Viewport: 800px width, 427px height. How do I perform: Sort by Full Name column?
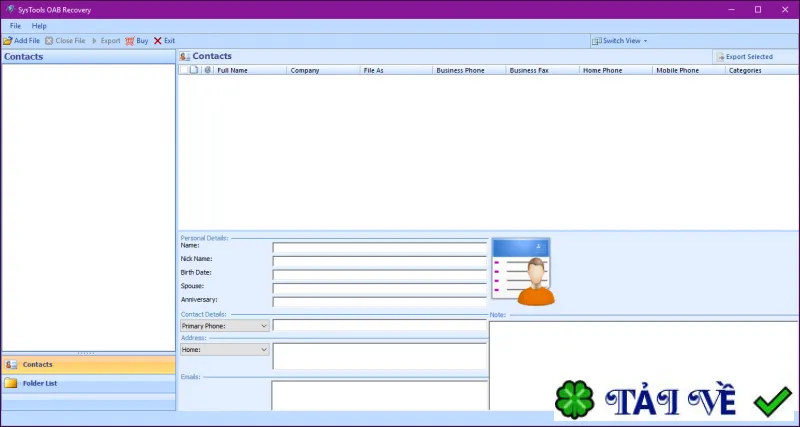point(250,70)
